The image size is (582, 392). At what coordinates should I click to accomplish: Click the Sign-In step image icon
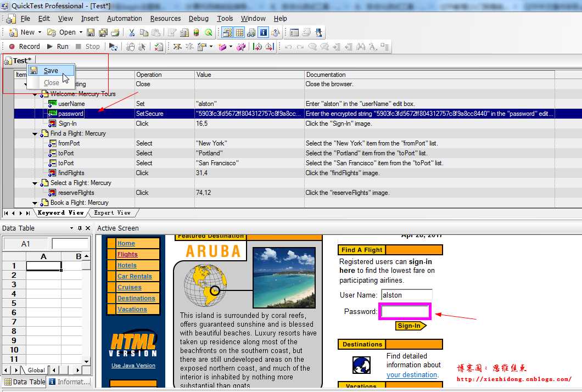pos(53,123)
